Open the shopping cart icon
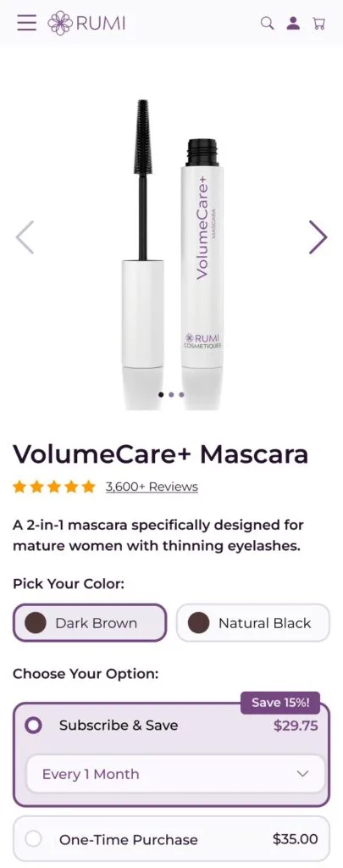Viewport: 343px width, 868px height. [x=318, y=23]
